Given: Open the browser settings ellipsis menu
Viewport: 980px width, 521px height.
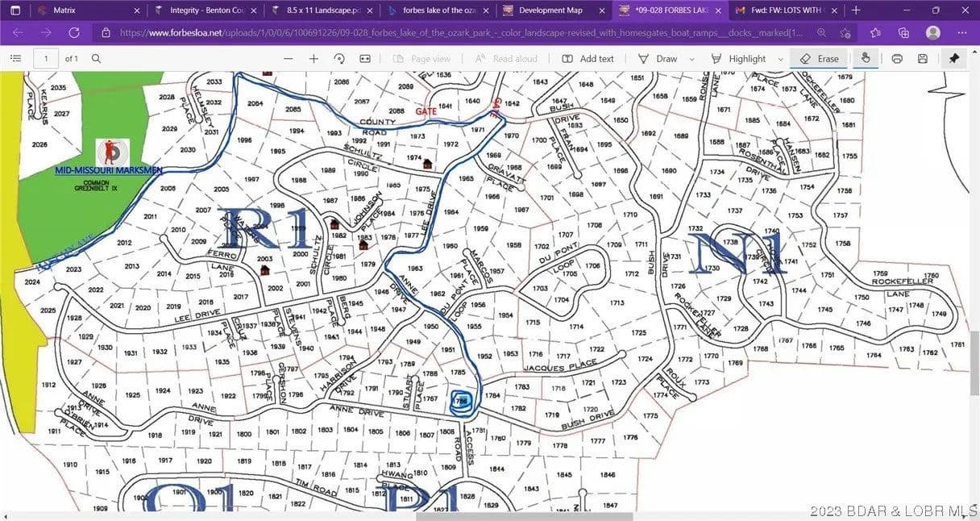Looking at the screenshot, I should pos(961,33).
